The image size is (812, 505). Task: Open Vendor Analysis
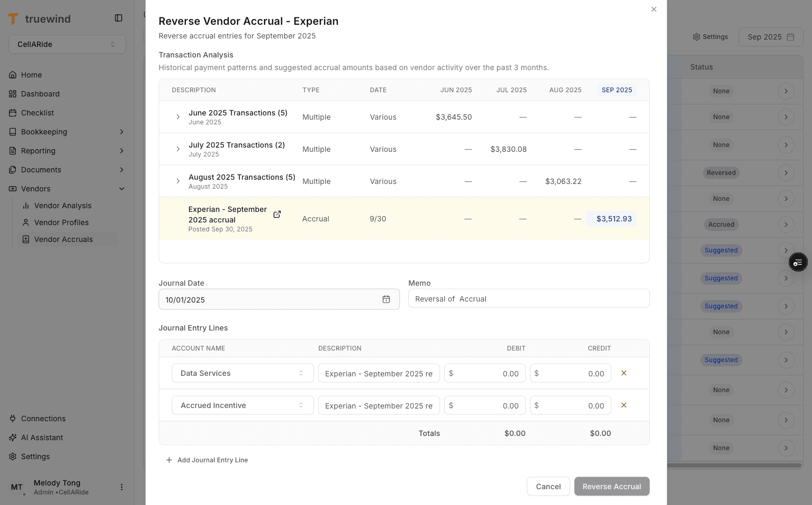(x=63, y=206)
